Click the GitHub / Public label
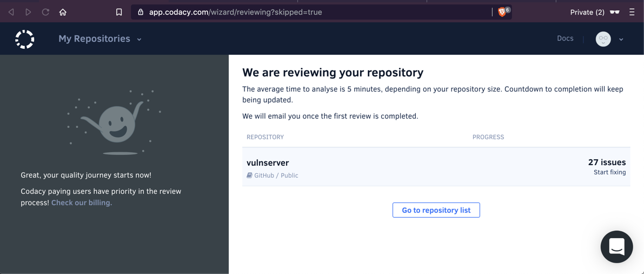644x274 pixels. click(276, 175)
